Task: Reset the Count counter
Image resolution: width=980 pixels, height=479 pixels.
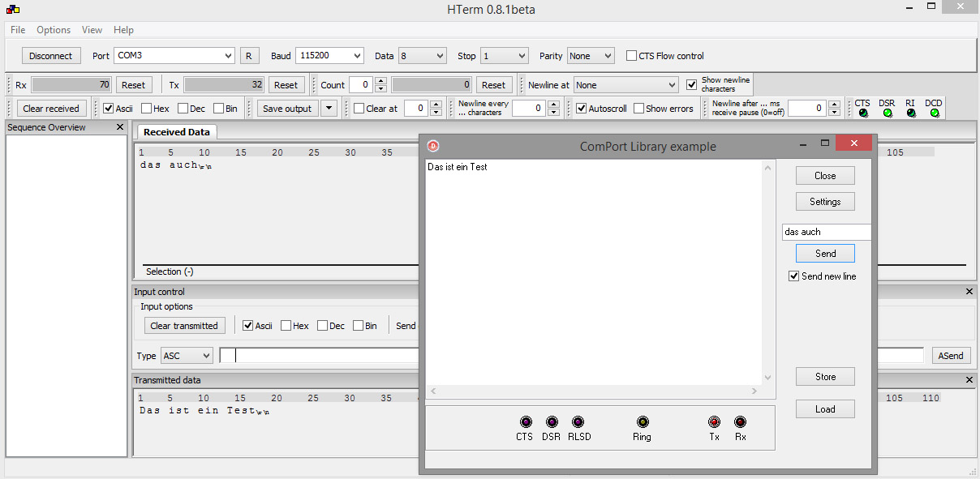Action: point(493,85)
